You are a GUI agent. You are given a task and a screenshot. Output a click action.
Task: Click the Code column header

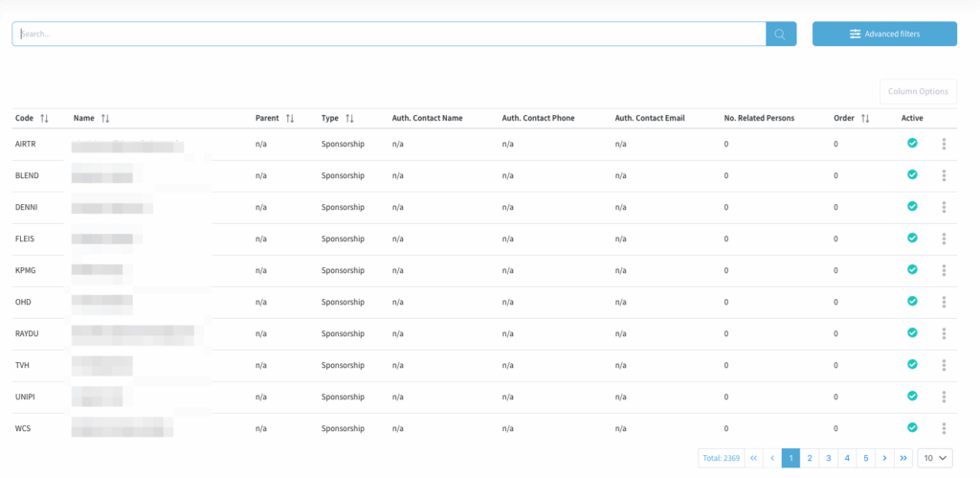click(x=24, y=118)
